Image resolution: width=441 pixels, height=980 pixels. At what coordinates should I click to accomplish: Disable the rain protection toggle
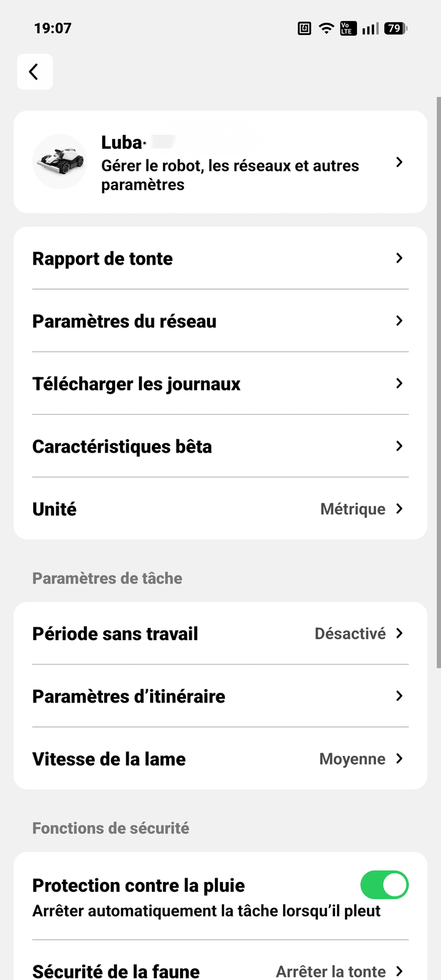(x=384, y=885)
